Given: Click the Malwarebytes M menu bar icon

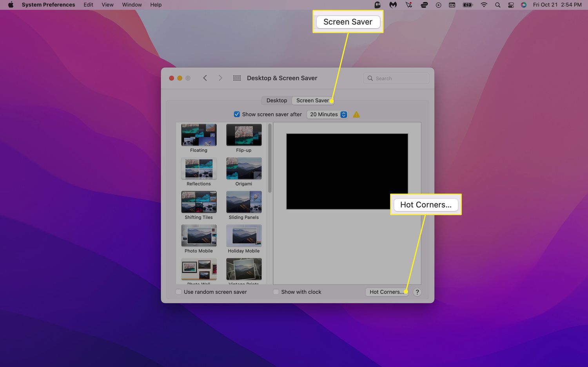Looking at the screenshot, I should click(393, 5).
